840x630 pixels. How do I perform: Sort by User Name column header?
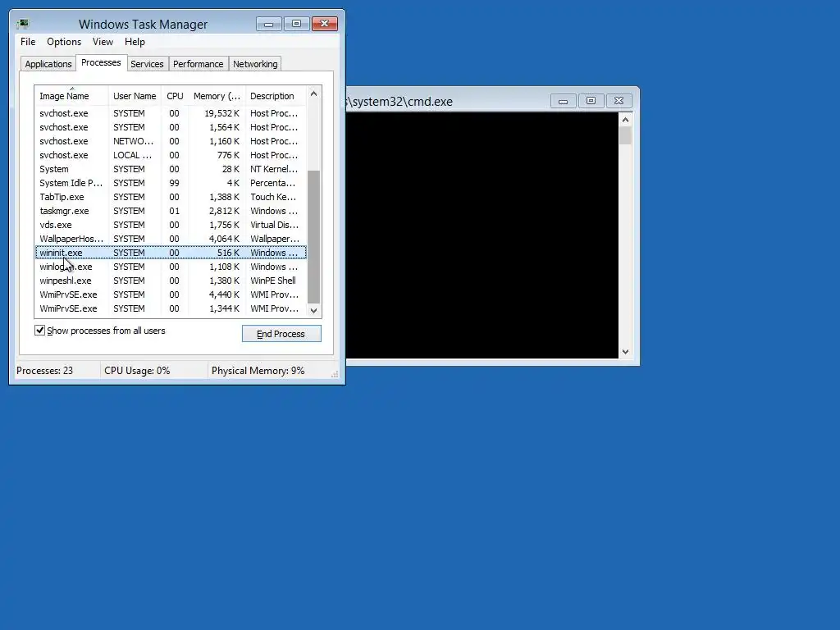(x=135, y=96)
